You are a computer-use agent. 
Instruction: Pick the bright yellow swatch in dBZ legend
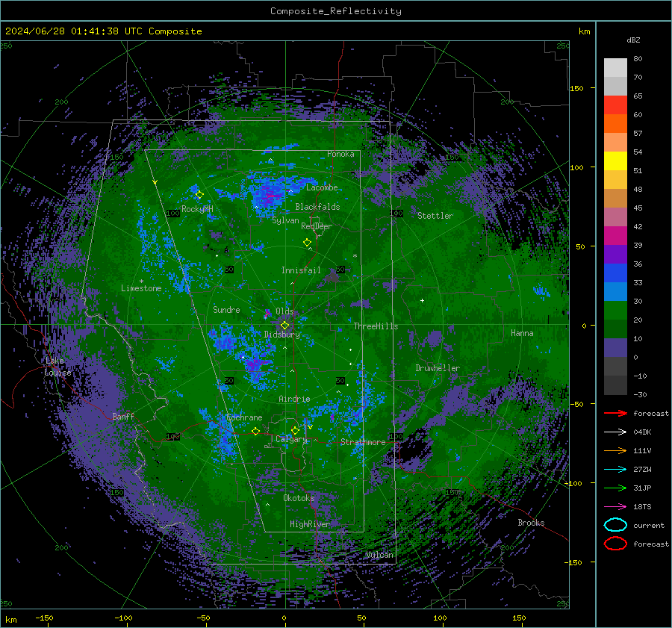[x=615, y=161]
